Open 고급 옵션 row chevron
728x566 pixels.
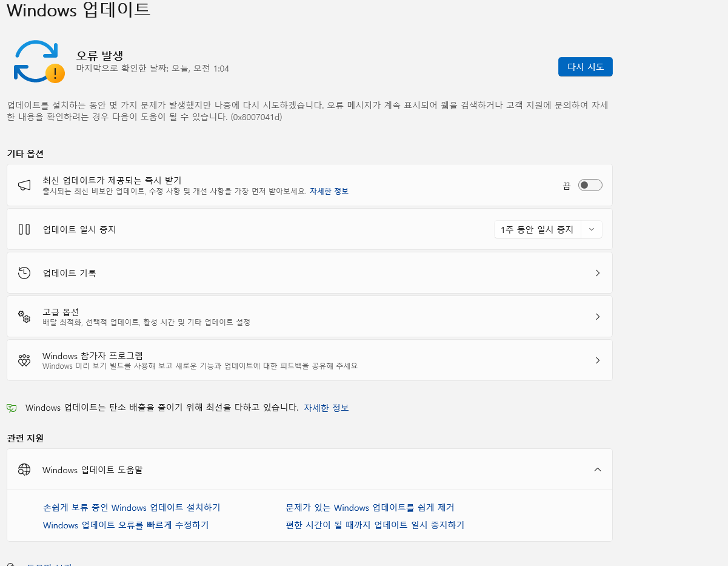[598, 317]
